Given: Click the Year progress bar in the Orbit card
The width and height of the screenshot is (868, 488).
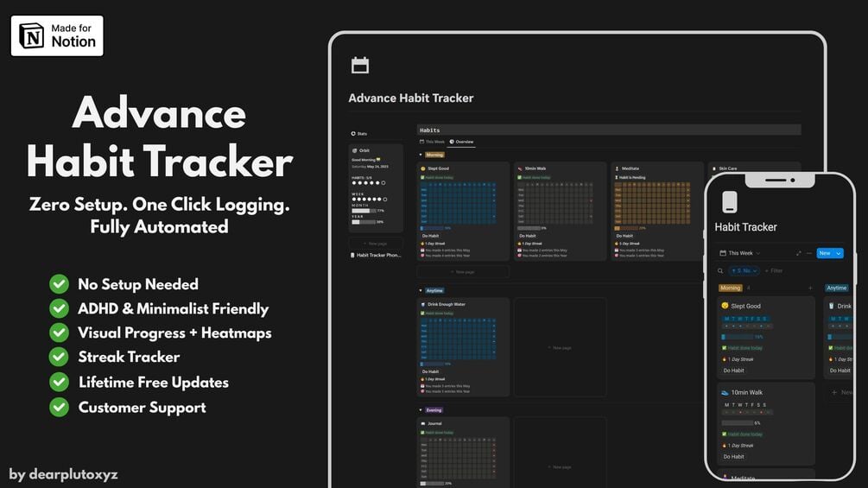Looking at the screenshot, I should click(364, 222).
